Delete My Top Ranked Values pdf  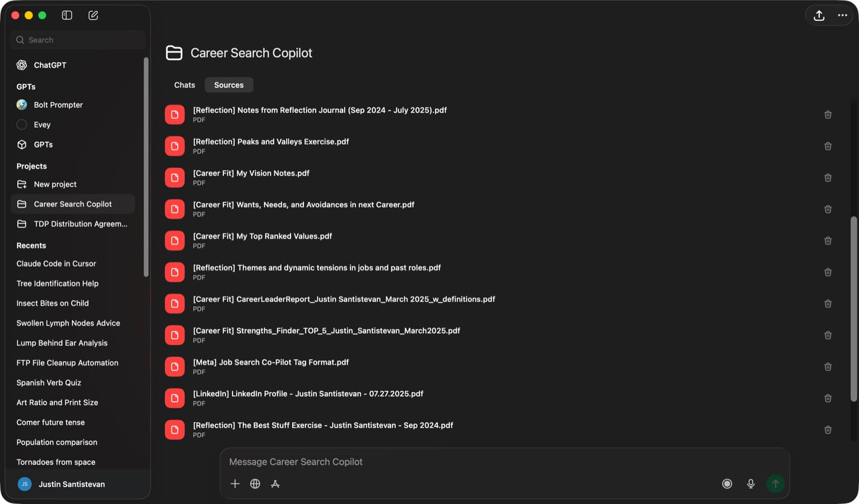click(828, 240)
